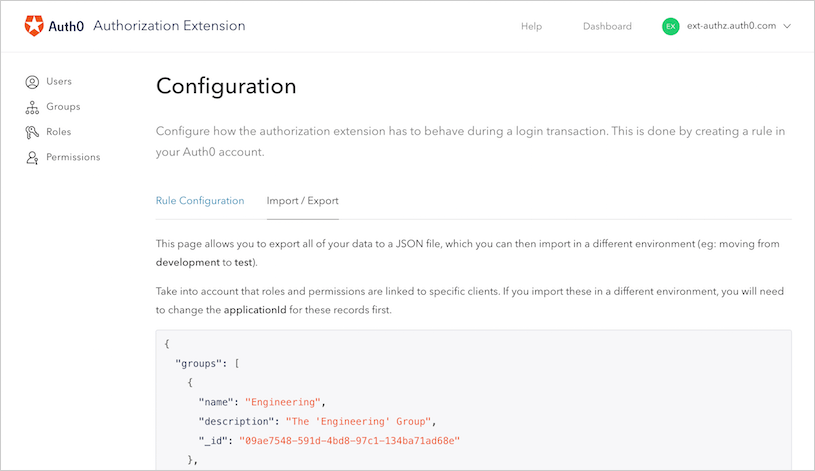Go to the Roles section
The image size is (815, 471).
pos(59,132)
